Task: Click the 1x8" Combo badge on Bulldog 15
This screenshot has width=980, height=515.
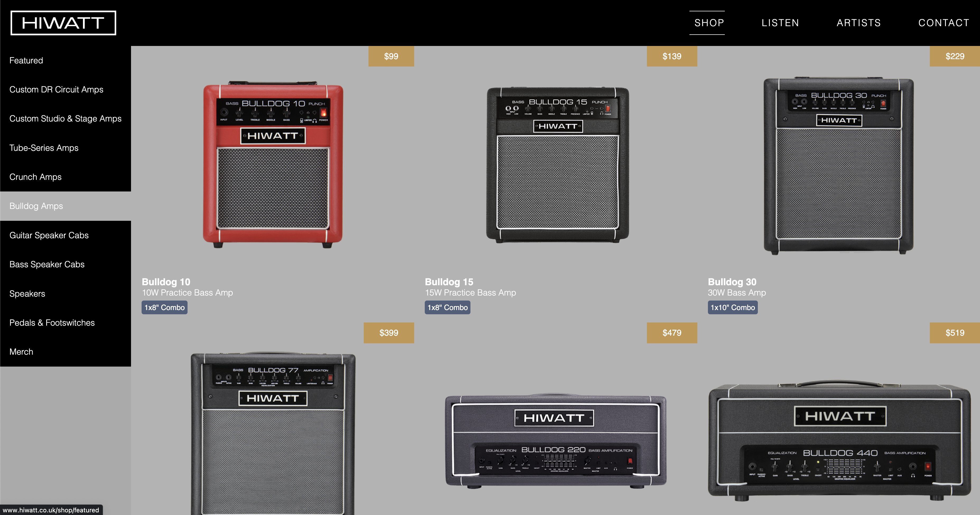Action: 449,307
